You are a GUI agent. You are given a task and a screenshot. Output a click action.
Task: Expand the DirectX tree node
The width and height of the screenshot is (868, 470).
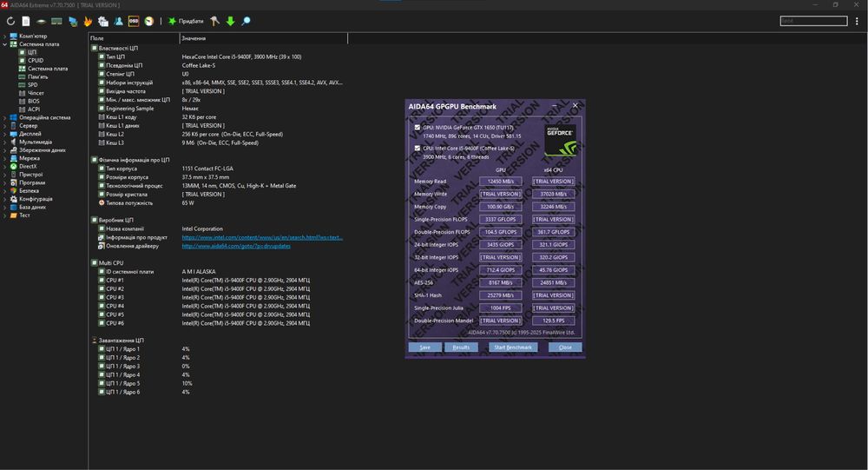tap(5, 166)
